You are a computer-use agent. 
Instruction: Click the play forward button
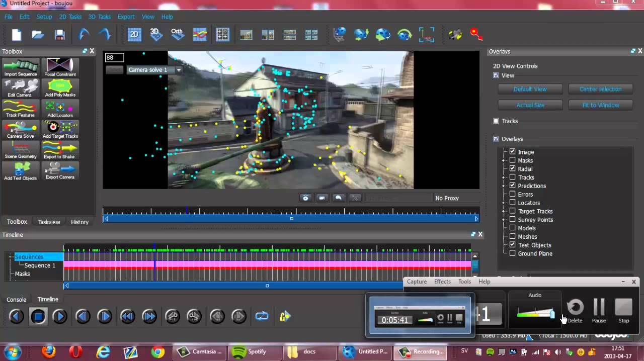coord(60,316)
